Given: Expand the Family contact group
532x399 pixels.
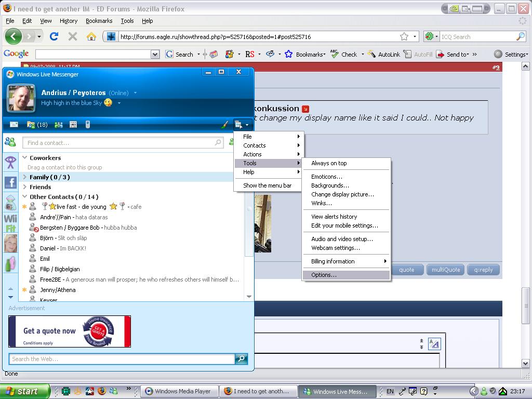Looking at the screenshot, I should point(25,177).
